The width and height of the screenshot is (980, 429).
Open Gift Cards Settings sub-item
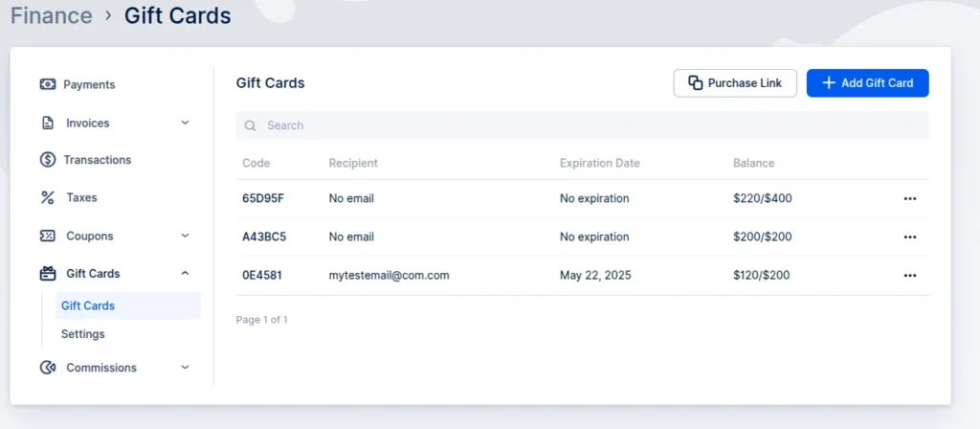[83, 334]
